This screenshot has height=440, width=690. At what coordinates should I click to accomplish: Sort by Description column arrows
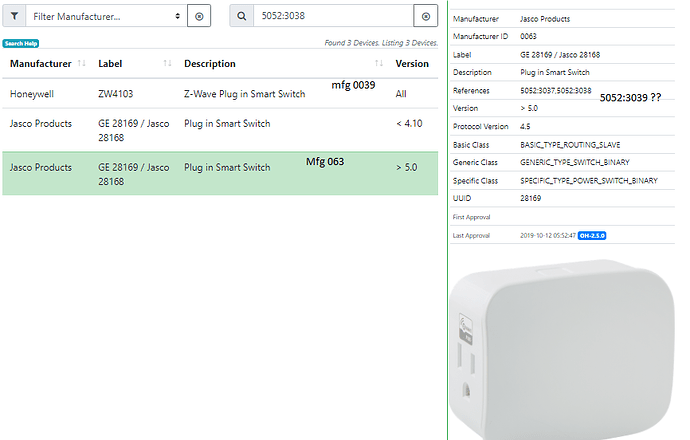pyautogui.click(x=379, y=63)
